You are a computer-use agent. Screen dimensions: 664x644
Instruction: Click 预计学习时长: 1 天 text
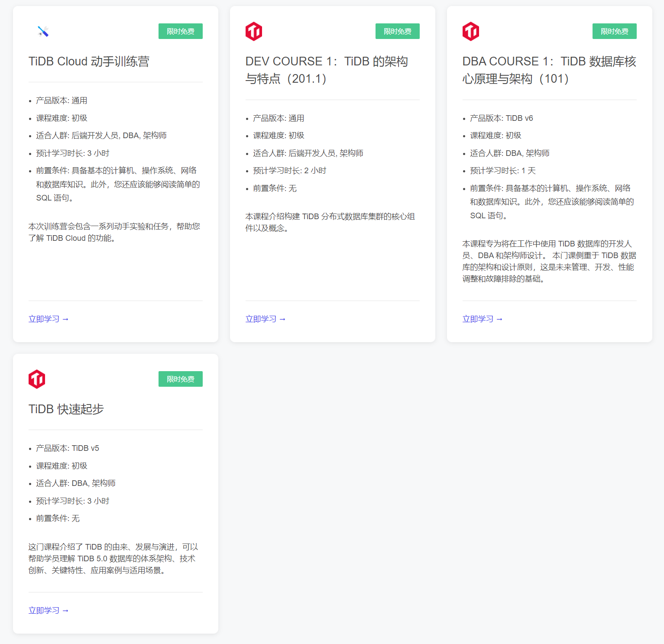(503, 171)
